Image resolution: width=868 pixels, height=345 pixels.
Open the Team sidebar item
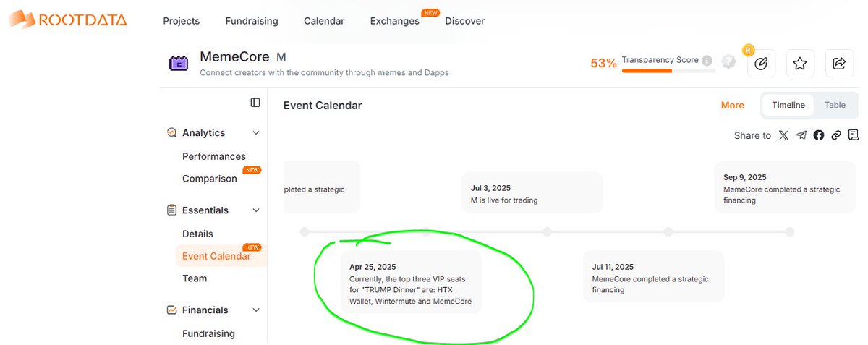[195, 278]
